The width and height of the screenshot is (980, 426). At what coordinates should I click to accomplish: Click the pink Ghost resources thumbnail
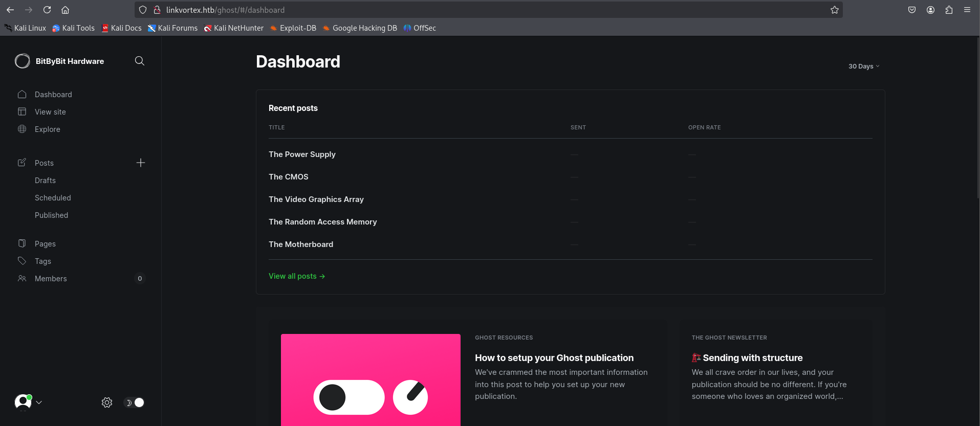(x=371, y=380)
